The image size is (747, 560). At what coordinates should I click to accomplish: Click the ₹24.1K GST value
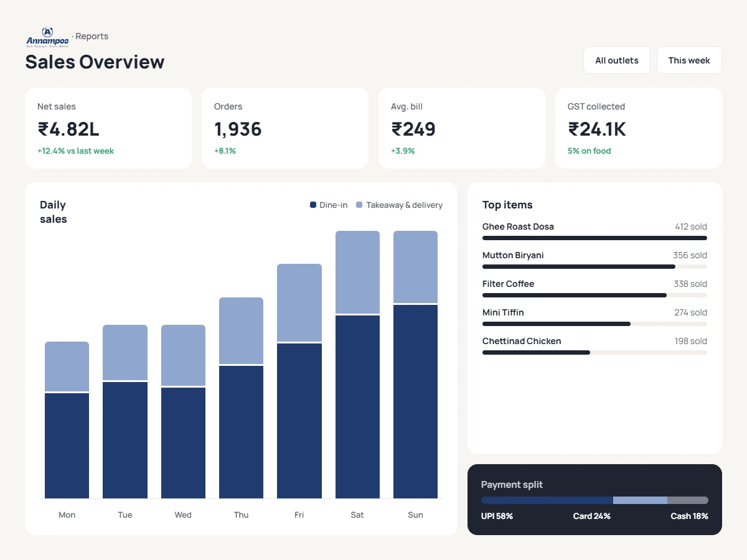coord(597,129)
